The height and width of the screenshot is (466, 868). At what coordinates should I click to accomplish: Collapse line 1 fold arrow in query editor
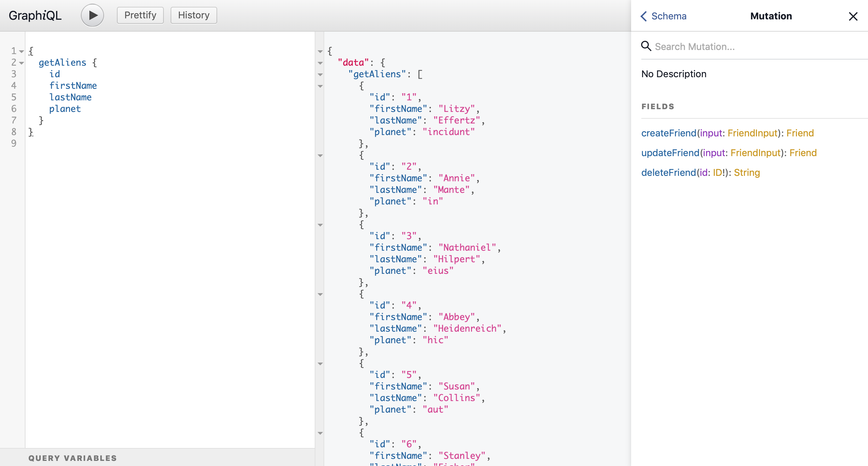coord(21,52)
